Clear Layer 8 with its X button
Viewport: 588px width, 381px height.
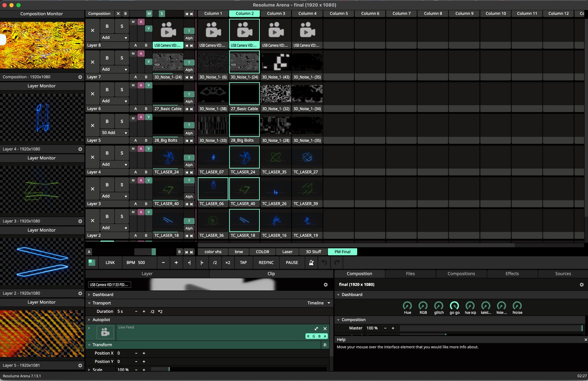click(x=93, y=30)
